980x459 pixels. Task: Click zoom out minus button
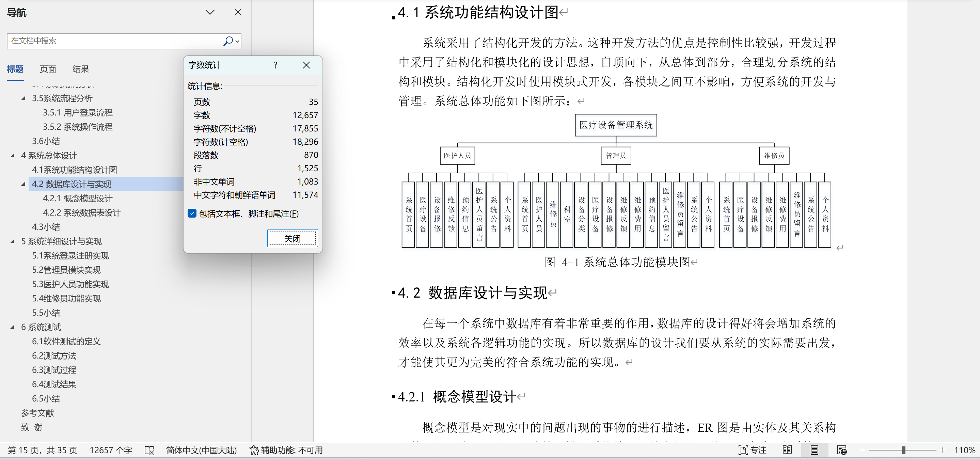(x=863, y=450)
